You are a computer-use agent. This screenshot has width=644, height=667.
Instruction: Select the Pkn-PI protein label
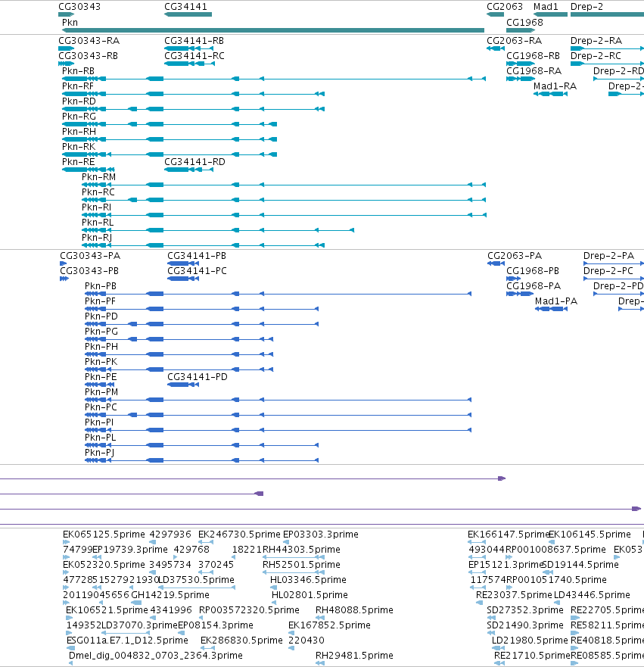pyautogui.click(x=99, y=422)
